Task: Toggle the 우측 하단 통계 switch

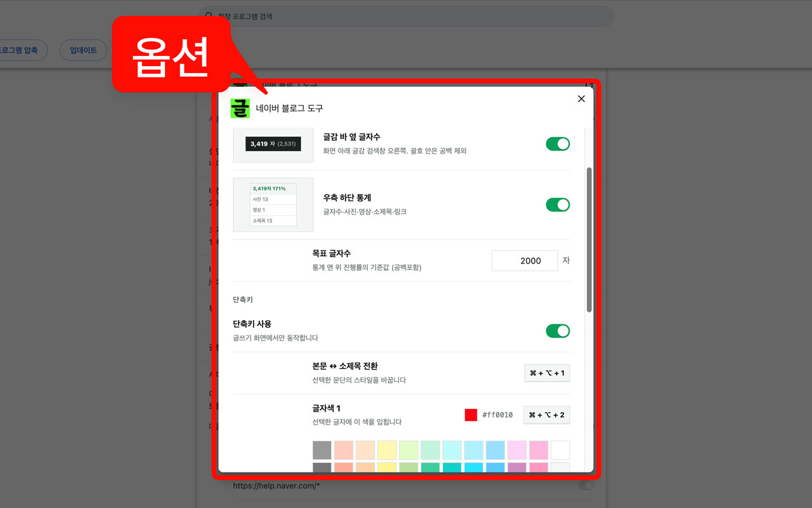Action: tap(558, 204)
